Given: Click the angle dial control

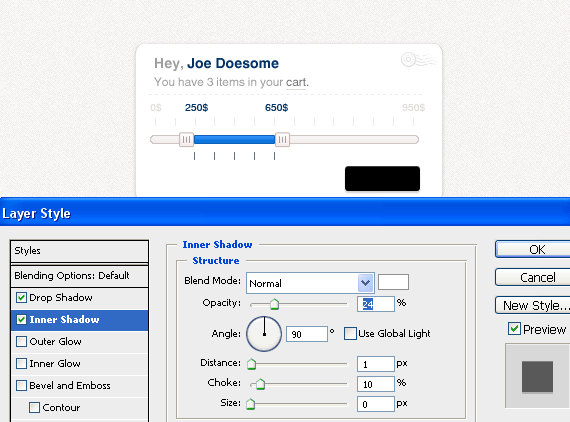Looking at the screenshot, I should click(264, 334).
